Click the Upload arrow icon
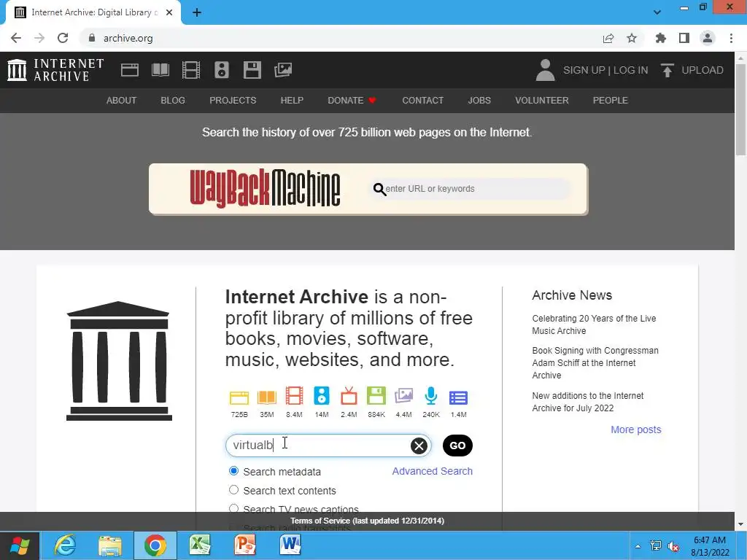747x560 pixels. [x=667, y=70]
